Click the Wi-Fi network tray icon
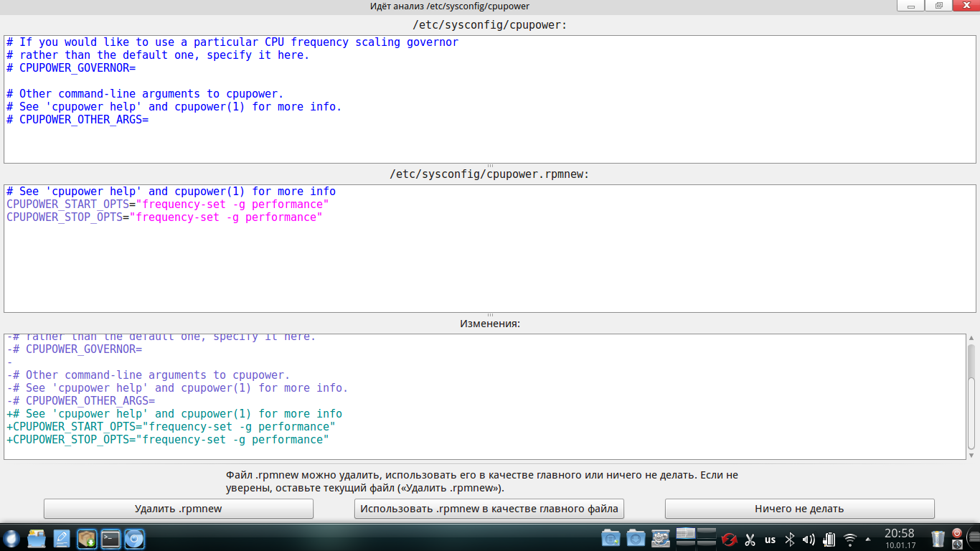 pyautogui.click(x=850, y=539)
